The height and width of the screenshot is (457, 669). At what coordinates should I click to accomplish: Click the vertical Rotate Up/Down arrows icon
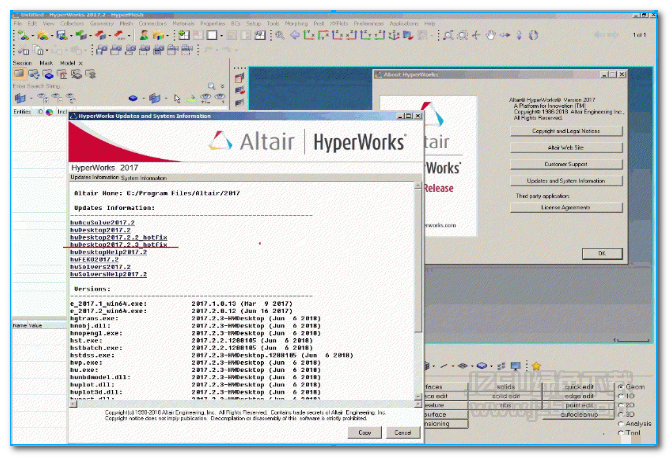[519, 35]
